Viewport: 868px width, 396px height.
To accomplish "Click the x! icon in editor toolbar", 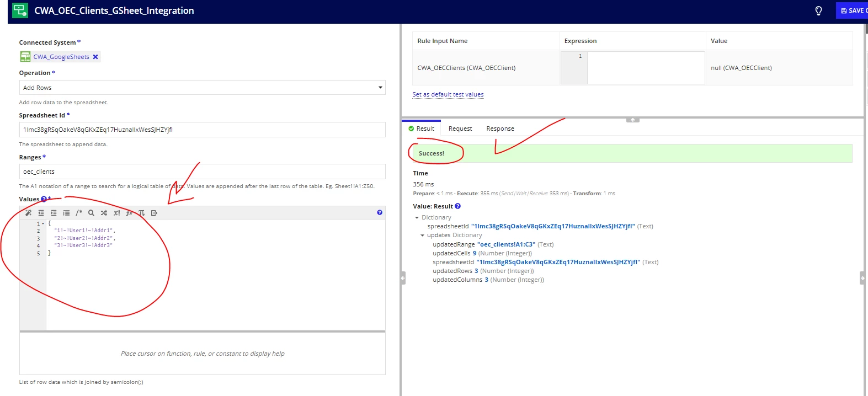I will tap(116, 213).
